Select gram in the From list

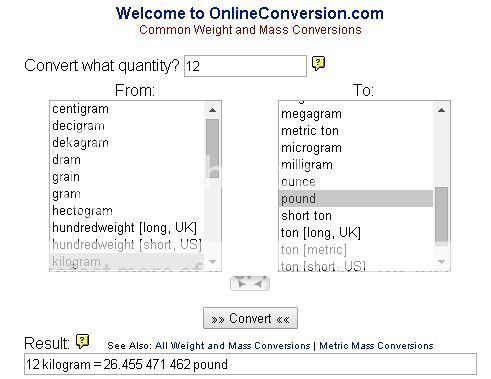pyautogui.click(x=127, y=194)
